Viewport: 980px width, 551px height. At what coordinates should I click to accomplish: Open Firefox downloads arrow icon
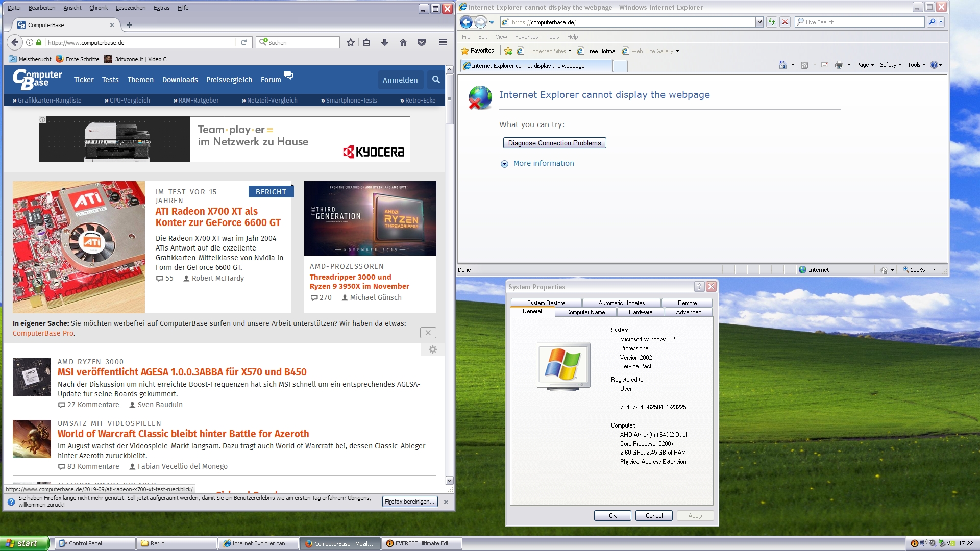[x=385, y=43]
